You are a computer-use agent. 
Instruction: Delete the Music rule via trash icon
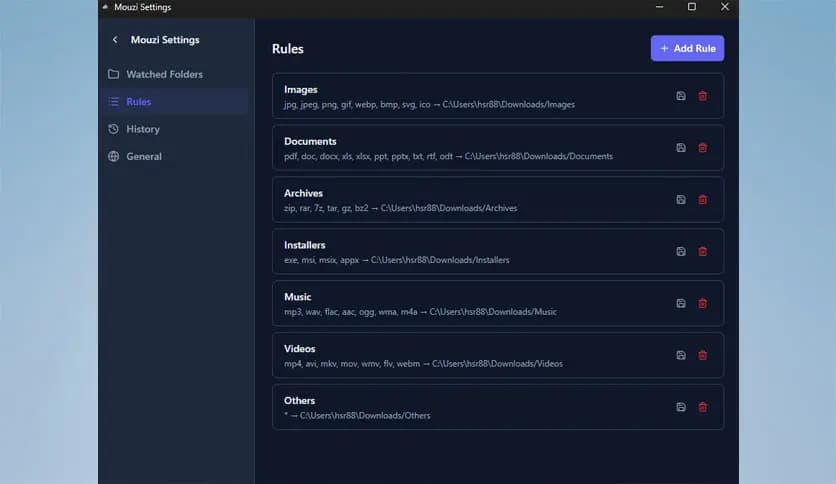pyautogui.click(x=703, y=303)
